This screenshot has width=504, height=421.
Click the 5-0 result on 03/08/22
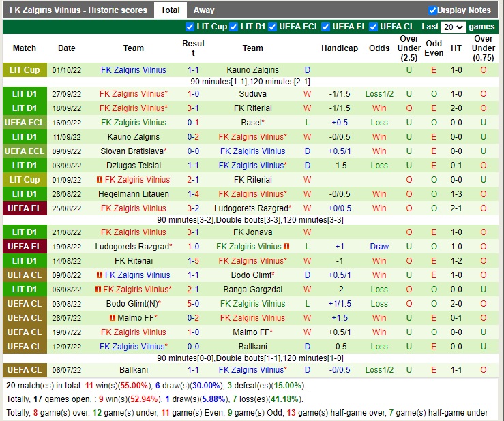193,303
